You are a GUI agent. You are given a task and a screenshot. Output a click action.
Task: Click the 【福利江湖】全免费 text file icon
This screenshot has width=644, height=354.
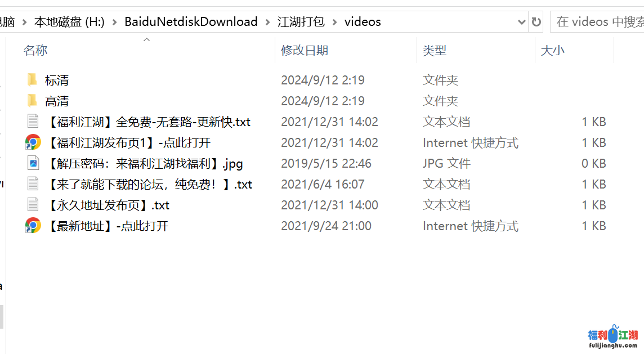[33, 122]
